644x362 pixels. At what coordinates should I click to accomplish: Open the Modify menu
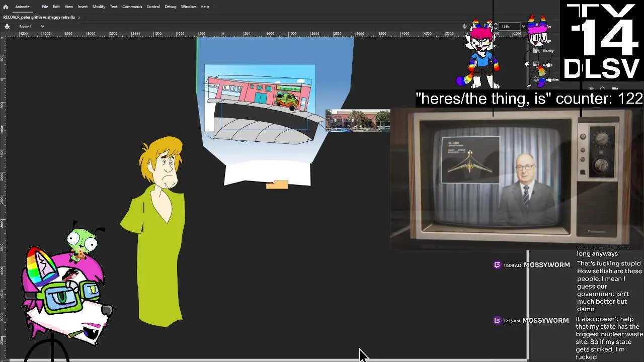(x=99, y=7)
